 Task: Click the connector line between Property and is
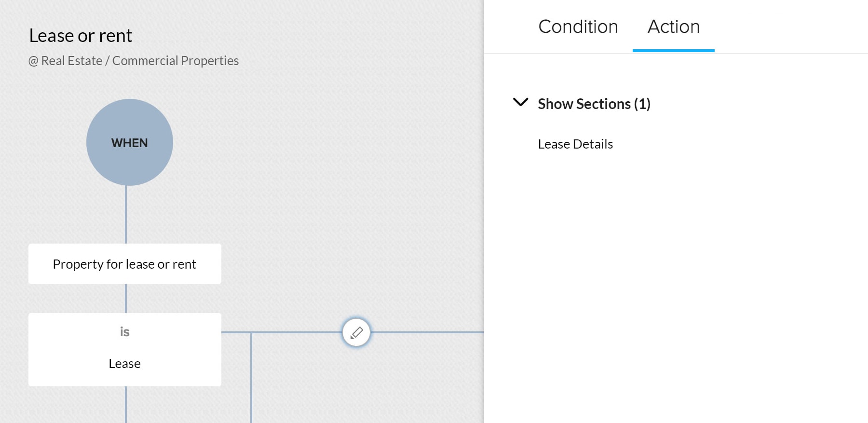pyautogui.click(x=126, y=299)
